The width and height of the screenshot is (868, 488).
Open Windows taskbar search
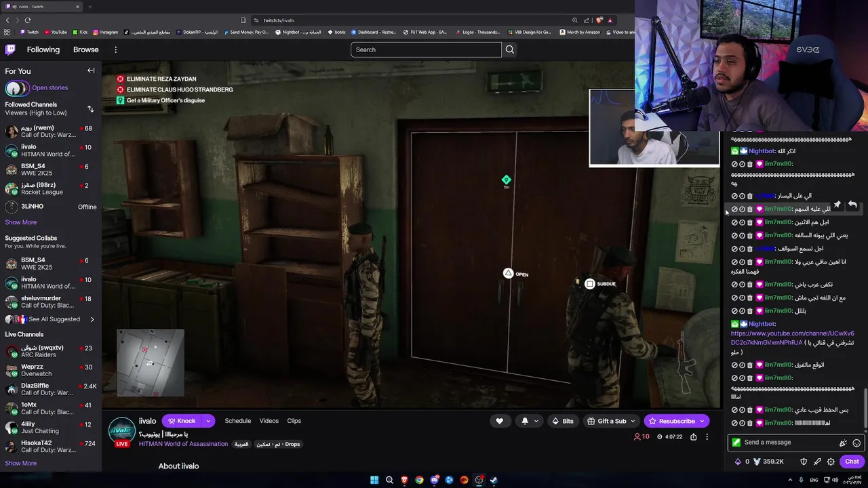(389, 480)
